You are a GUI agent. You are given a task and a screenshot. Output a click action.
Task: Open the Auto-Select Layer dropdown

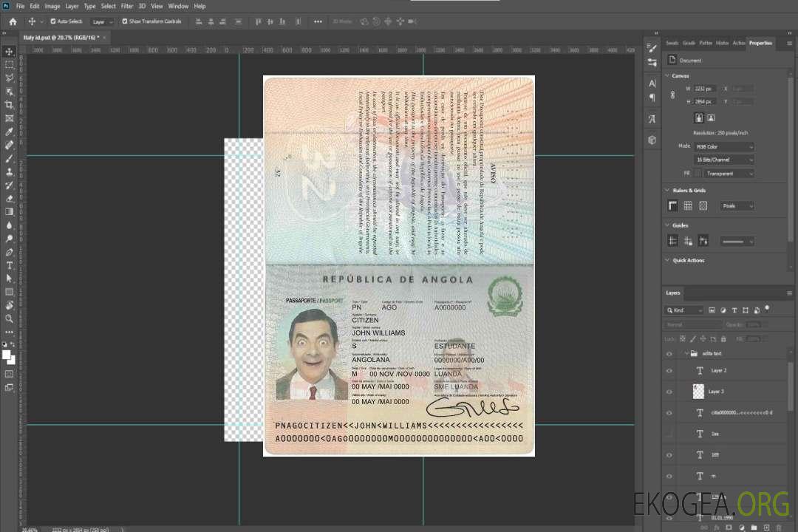point(102,22)
